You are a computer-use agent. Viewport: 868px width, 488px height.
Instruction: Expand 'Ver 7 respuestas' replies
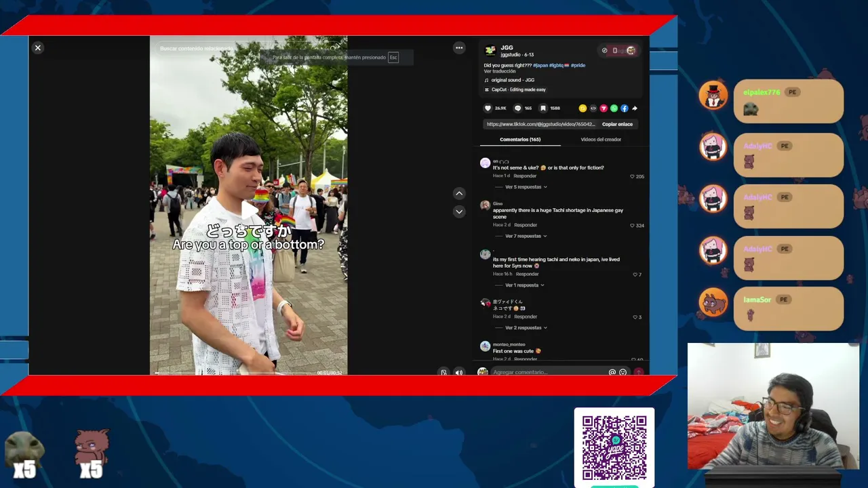click(x=526, y=236)
